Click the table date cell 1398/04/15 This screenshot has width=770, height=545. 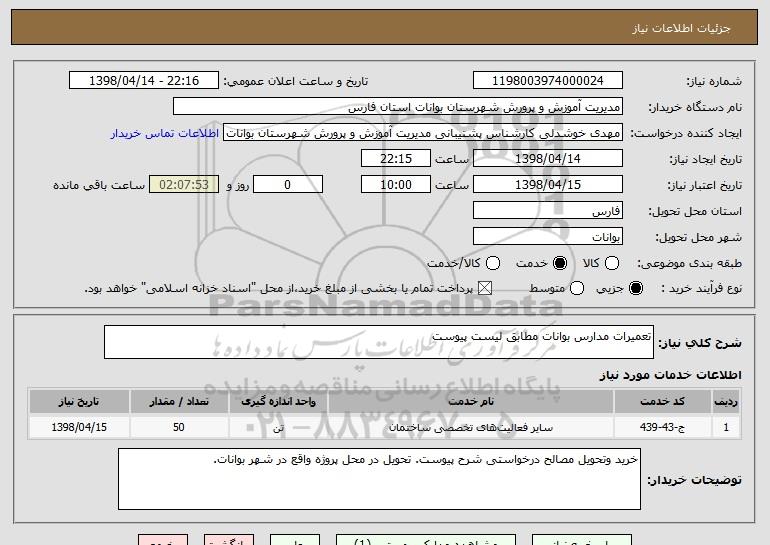(x=79, y=427)
